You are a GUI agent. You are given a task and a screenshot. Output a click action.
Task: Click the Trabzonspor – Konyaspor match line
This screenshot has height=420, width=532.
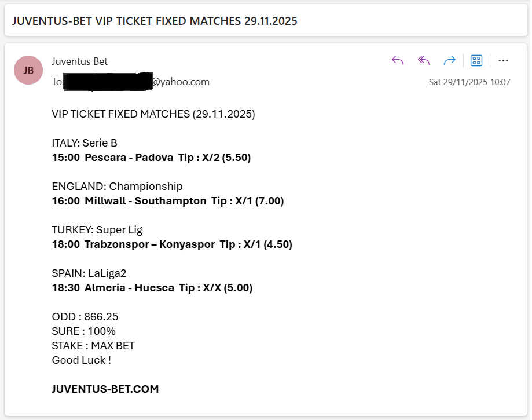(x=171, y=244)
